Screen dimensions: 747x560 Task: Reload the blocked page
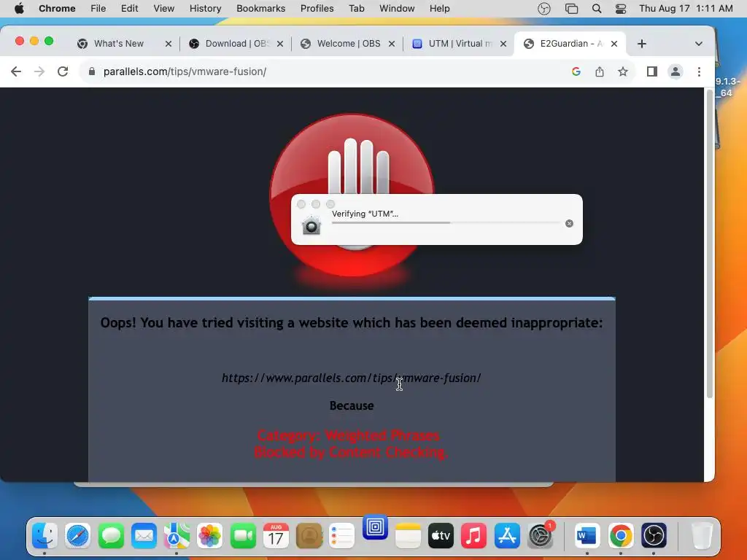(63, 71)
